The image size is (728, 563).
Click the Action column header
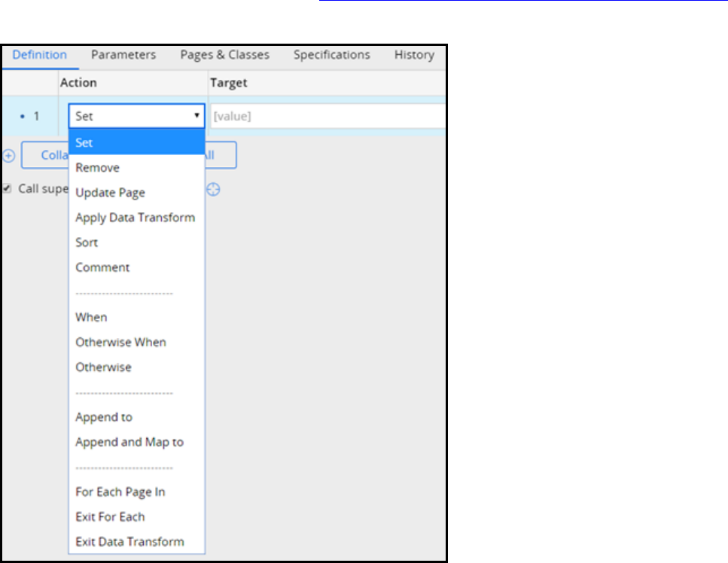78,83
